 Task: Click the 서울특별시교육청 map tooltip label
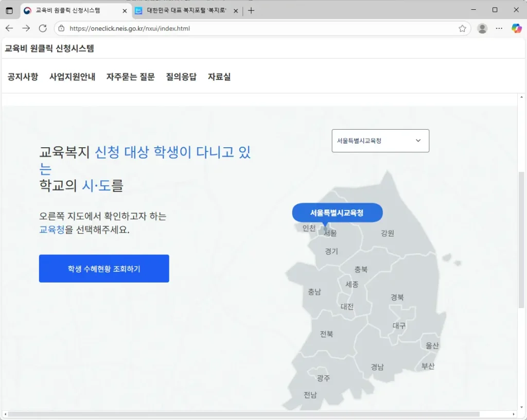(337, 213)
